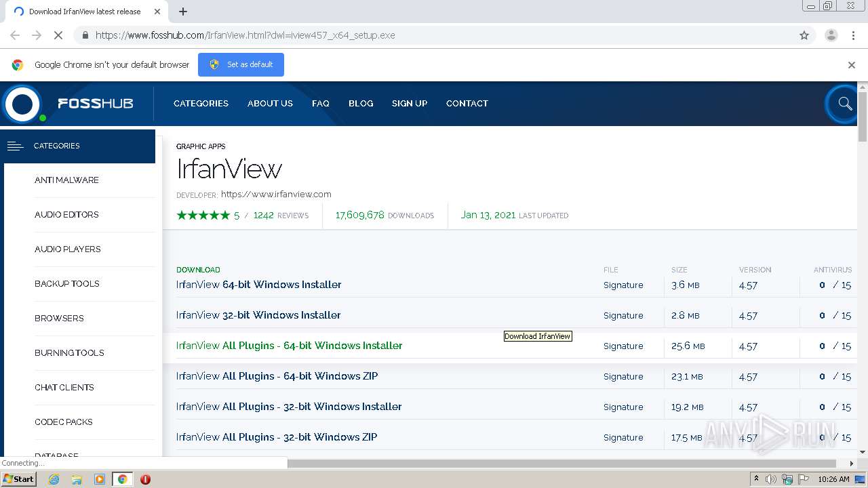Image resolution: width=868 pixels, height=488 pixels.
Task: Open Signature for the 17.5 MB file
Action: click(x=623, y=438)
